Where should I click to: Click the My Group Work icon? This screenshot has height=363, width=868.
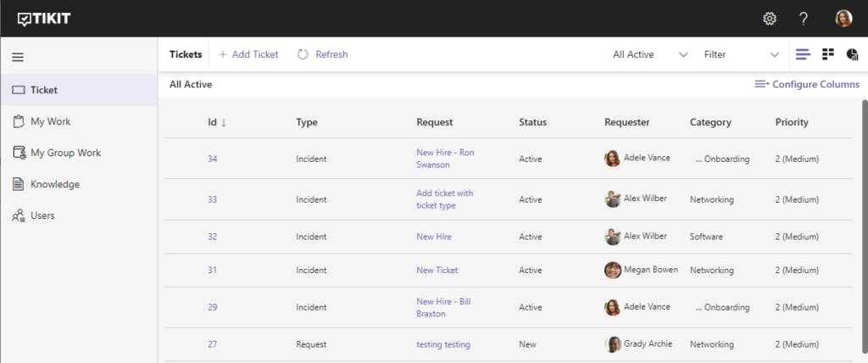pos(19,153)
